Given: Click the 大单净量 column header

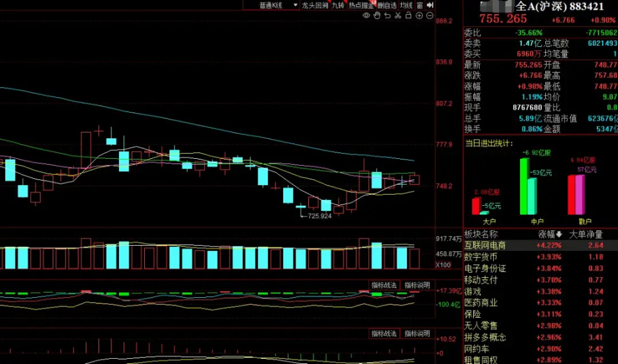Looking at the screenshot, I should pos(586,235).
